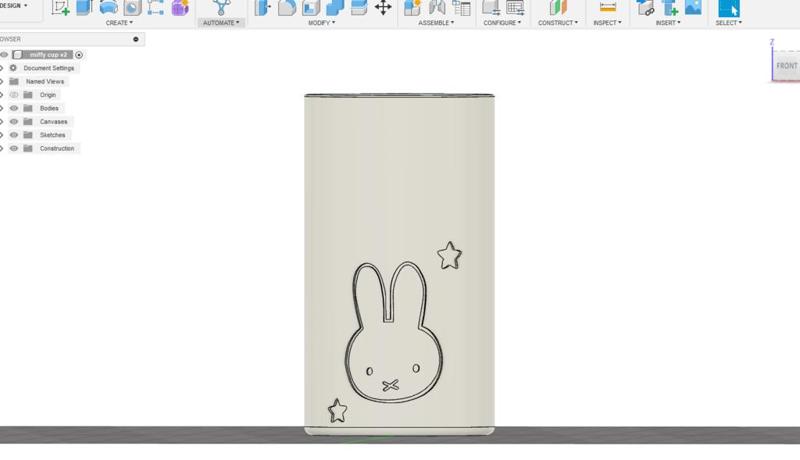
Task: Click the Document Settings gear icon
Action: pyautogui.click(x=13, y=68)
